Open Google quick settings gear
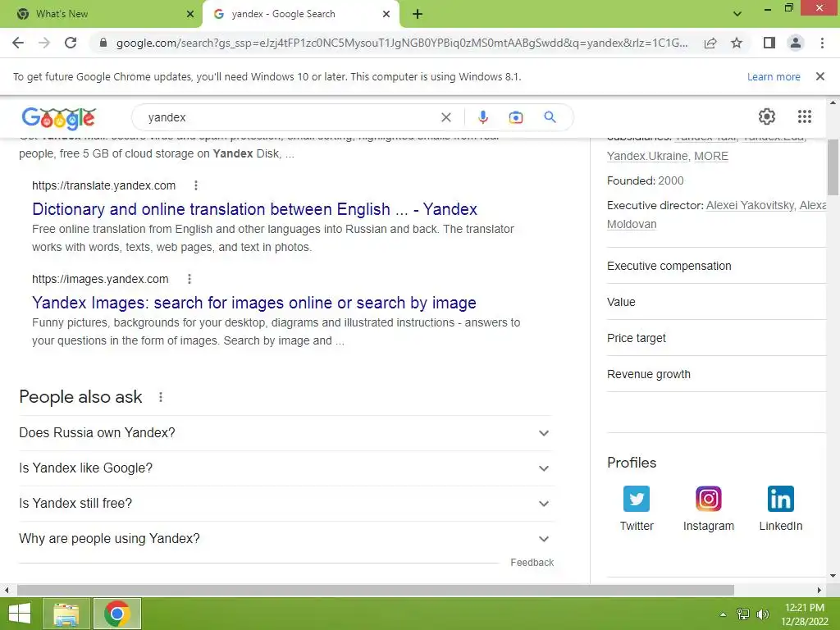The width and height of the screenshot is (840, 630). [767, 116]
